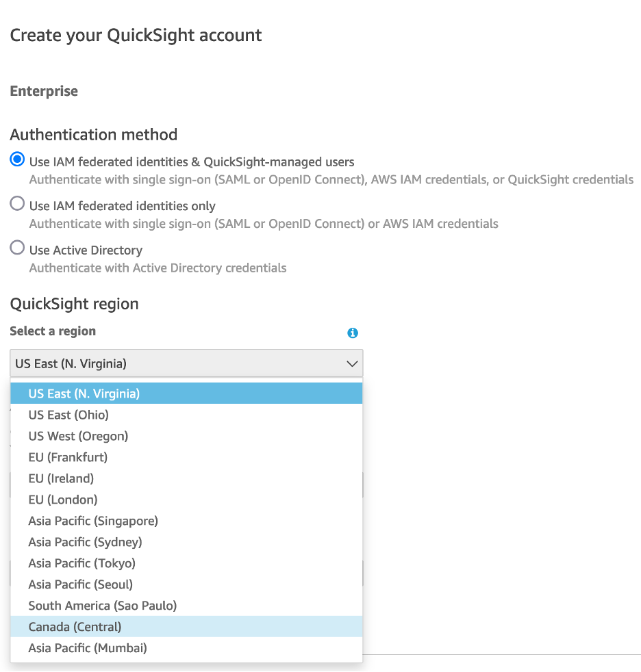Select Use IAM federated identities & QuickSight-managed users
The height and width of the screenshot is (672, 641).
[16, 158]
